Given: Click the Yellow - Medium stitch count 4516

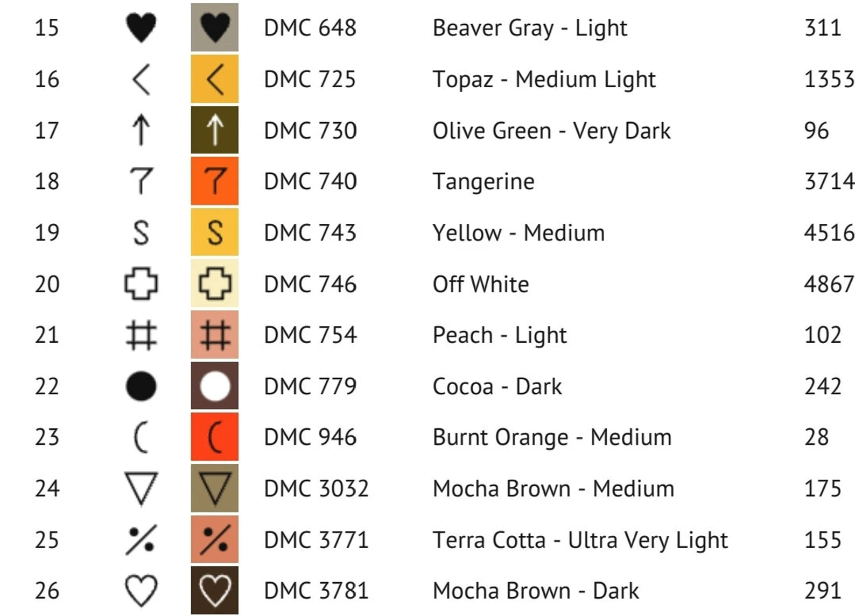Looking at the screenshot, I should (829, 233).
